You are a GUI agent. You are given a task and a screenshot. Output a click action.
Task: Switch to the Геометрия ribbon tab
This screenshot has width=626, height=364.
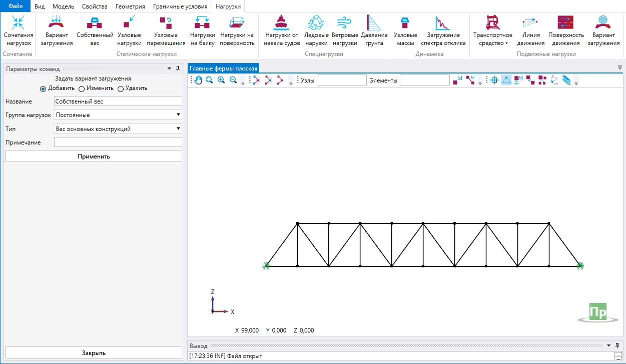click(x=130, y=6)
